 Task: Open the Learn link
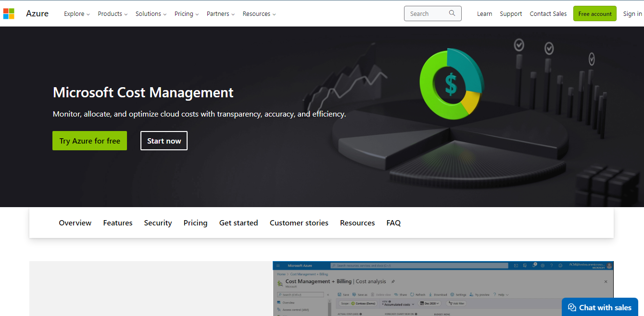(484, 13)
